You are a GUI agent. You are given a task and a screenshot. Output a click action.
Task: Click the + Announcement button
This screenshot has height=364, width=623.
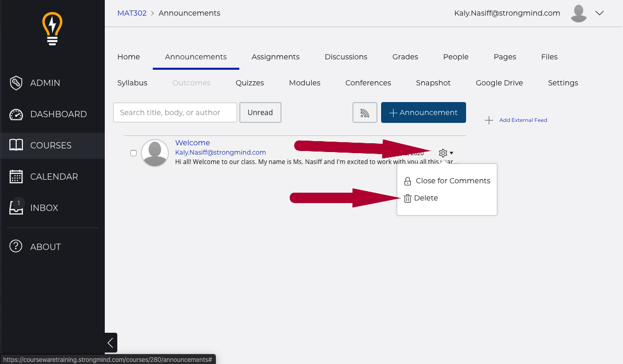pyautogui.click(x=423, y=112)
